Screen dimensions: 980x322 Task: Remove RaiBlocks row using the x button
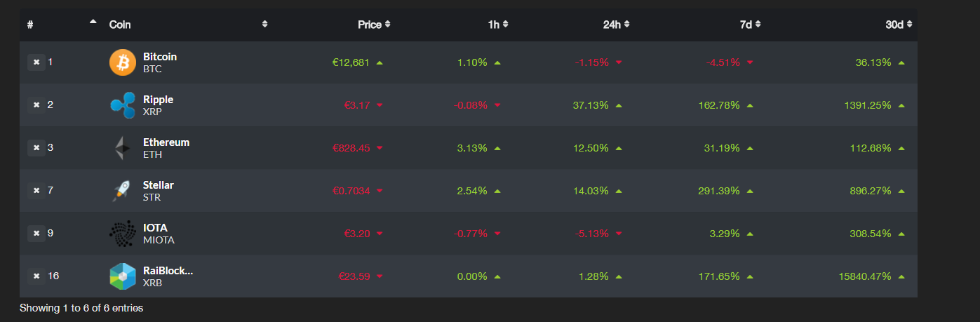click(36, 276)
